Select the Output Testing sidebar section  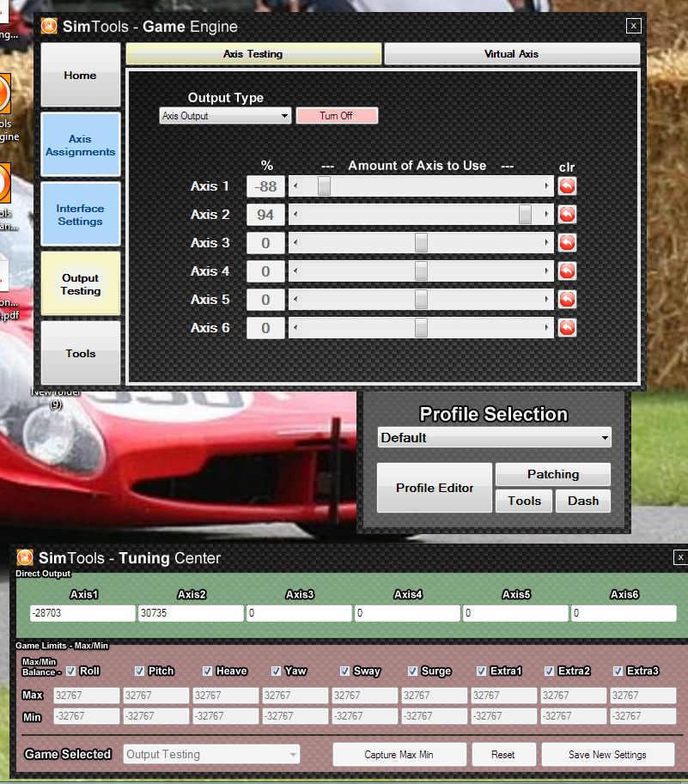coord(81,284)
